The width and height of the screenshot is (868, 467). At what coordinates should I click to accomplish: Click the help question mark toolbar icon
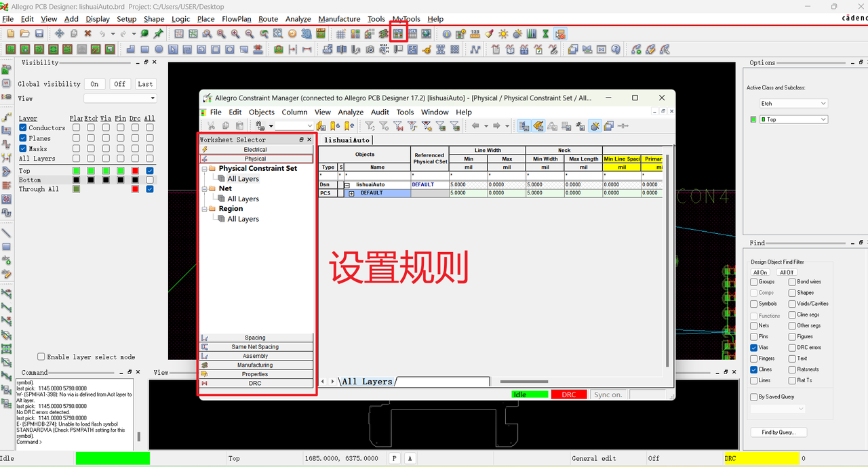(615, 49)
